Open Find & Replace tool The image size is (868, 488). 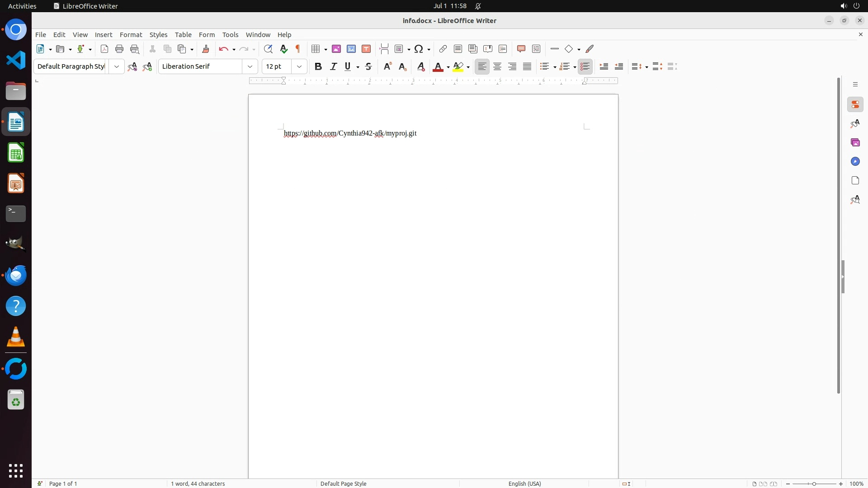coord(268,49)
